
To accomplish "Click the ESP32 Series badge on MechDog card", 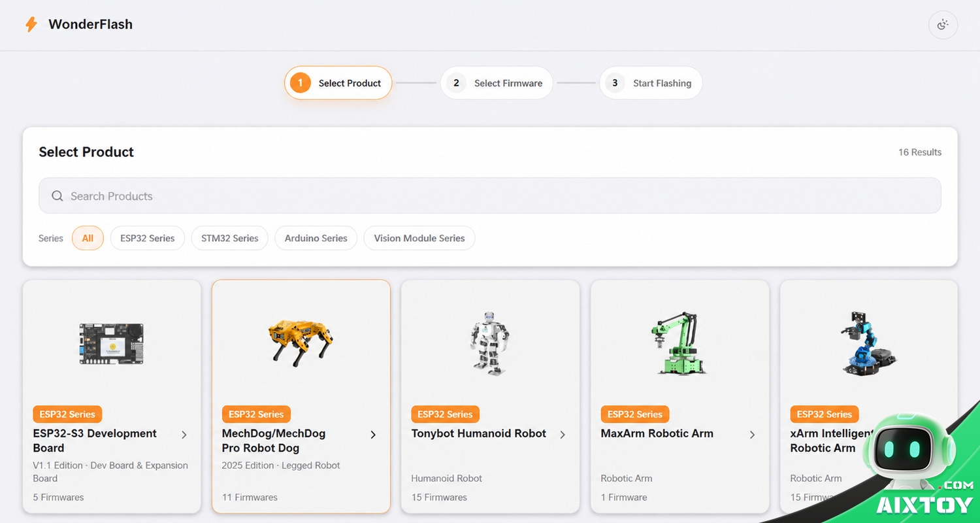I will tap(256, 414).
